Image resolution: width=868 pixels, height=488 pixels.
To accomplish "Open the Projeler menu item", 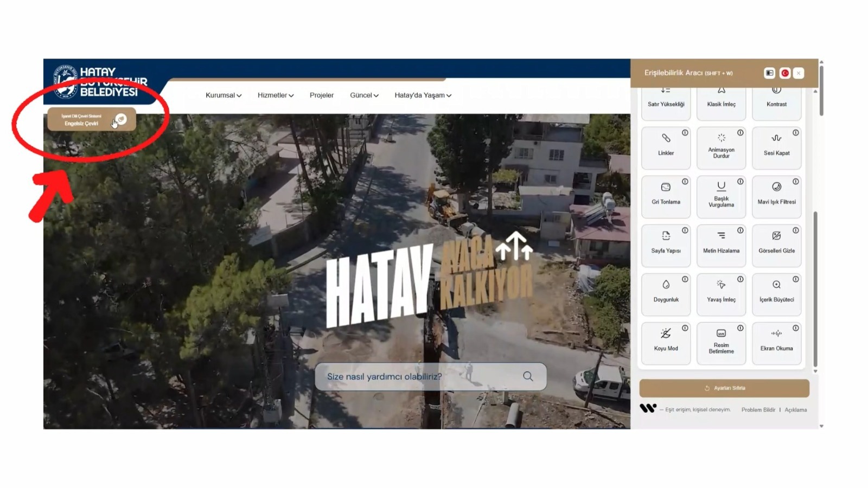I will pos(321,95).
